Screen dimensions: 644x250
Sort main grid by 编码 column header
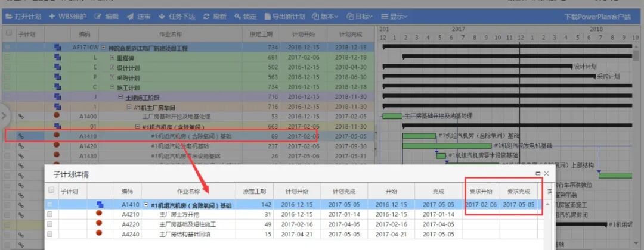[84, 34]
